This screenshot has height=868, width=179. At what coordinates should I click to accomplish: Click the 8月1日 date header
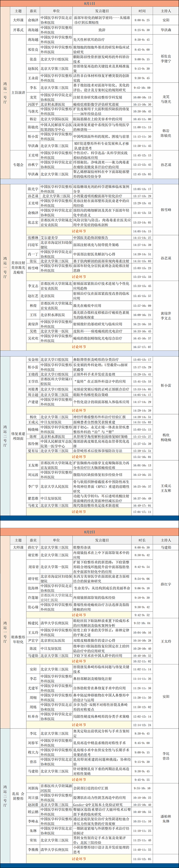pos(89,3)
